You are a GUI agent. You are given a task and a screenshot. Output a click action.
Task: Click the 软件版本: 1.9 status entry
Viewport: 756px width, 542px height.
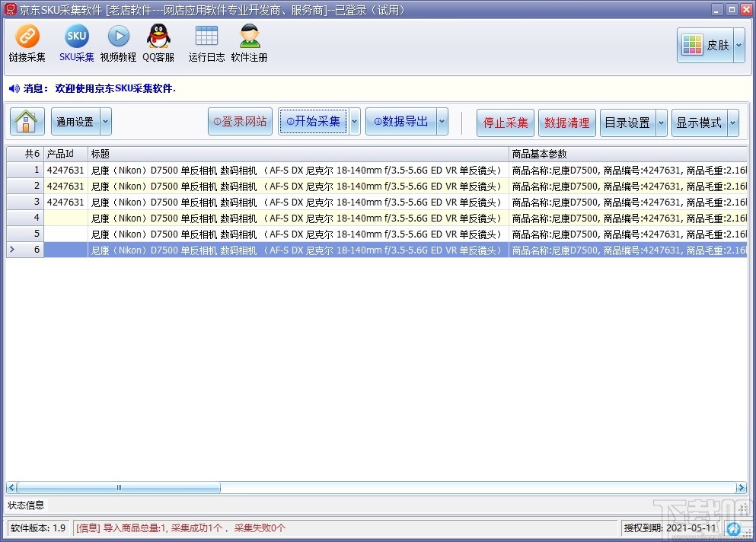point(38,528)
